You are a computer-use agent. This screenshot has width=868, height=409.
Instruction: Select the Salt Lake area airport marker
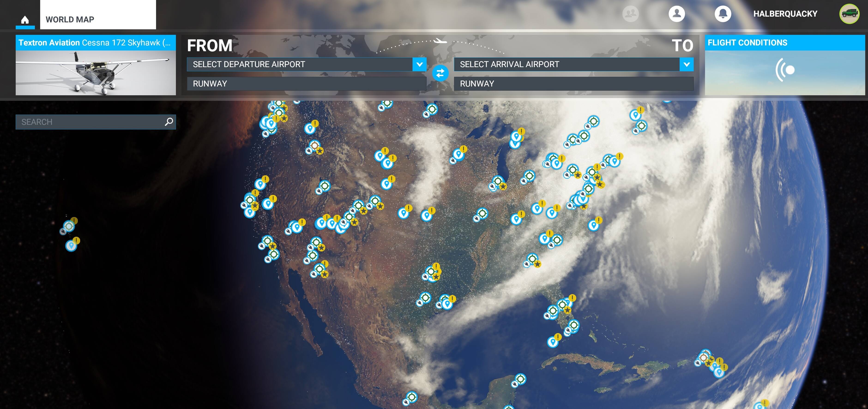[x=325, y=186]
